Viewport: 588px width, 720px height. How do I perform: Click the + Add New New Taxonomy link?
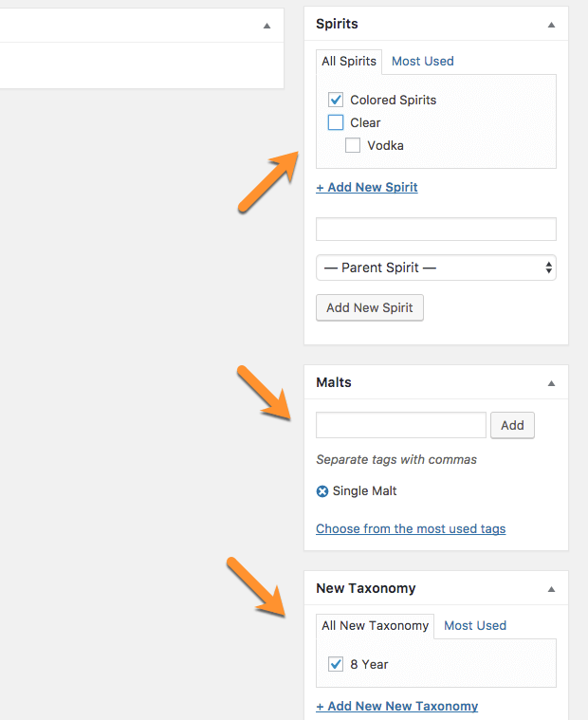click(396, 706)
